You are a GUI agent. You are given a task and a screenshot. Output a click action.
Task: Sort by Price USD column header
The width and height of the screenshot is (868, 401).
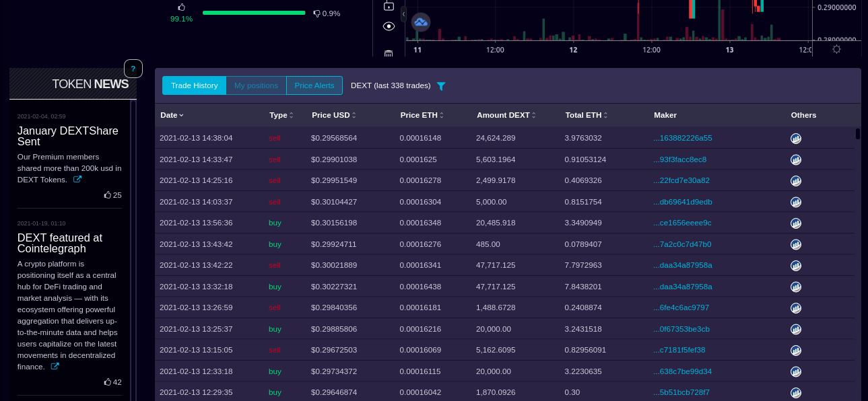click(334, 115)
